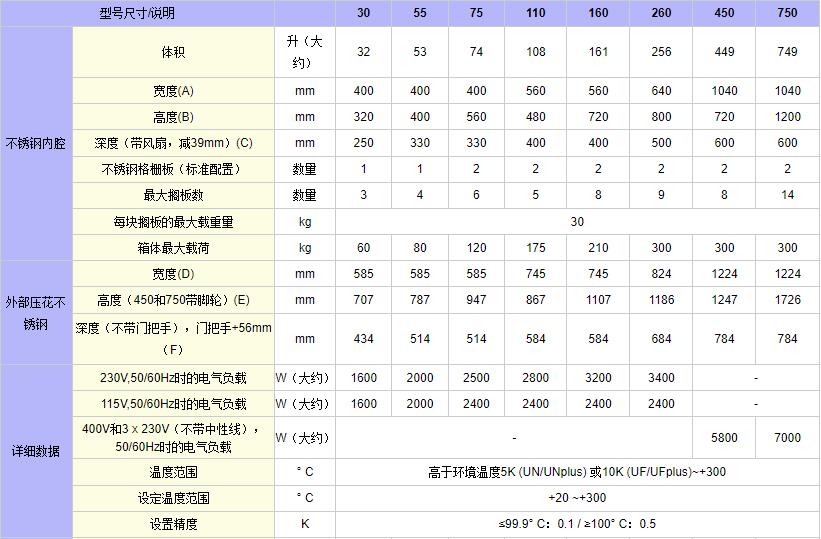Click the ≤99.9°C: 0.1 precision cell

tap(577, 524)
